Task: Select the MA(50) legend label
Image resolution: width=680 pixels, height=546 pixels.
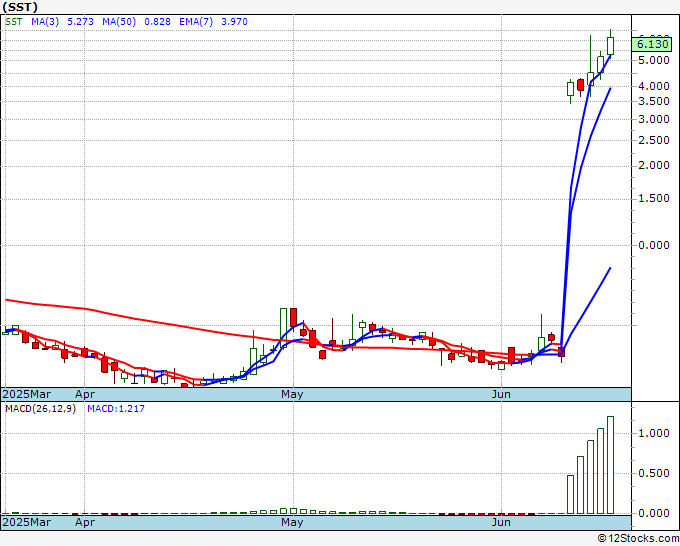Action: [119, 22]
